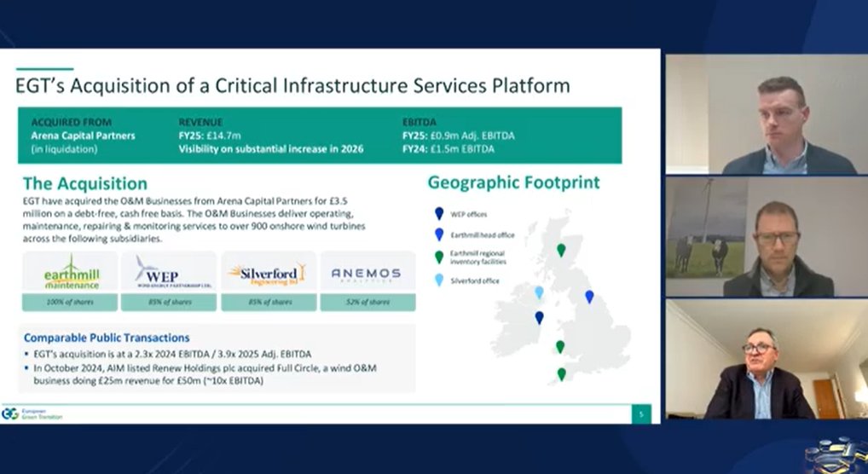This screenshot has height=474, width=868.
Task: Click the ANEMOS Analytics logo
Action: 365,275
